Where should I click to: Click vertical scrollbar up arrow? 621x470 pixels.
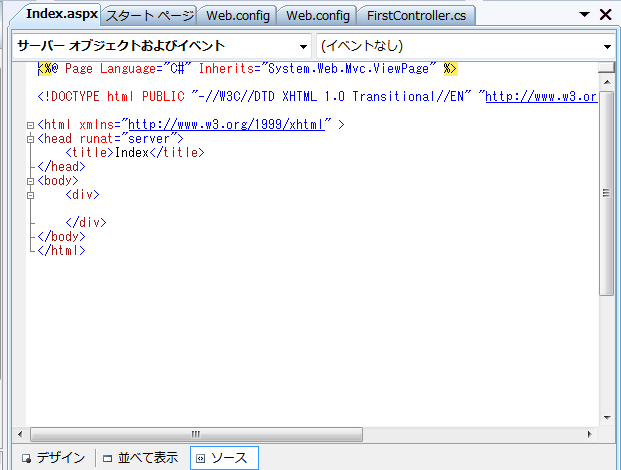(x=606, y=82)
